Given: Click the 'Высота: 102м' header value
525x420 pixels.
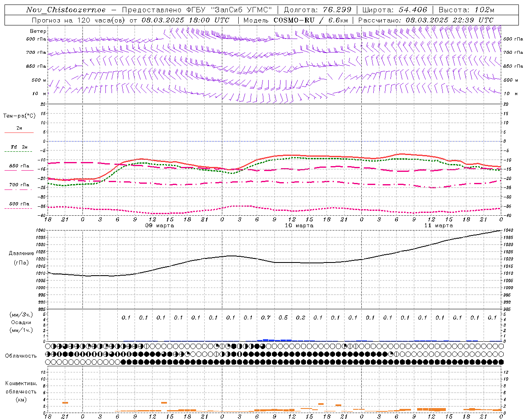Looking at the screenshot, I should [466, 10].
